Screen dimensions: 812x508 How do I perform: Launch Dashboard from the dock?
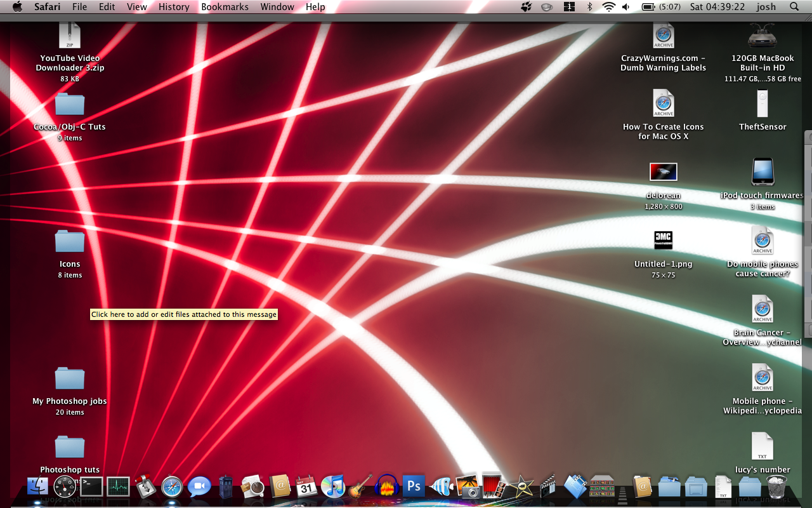click(x=65, y=487)
